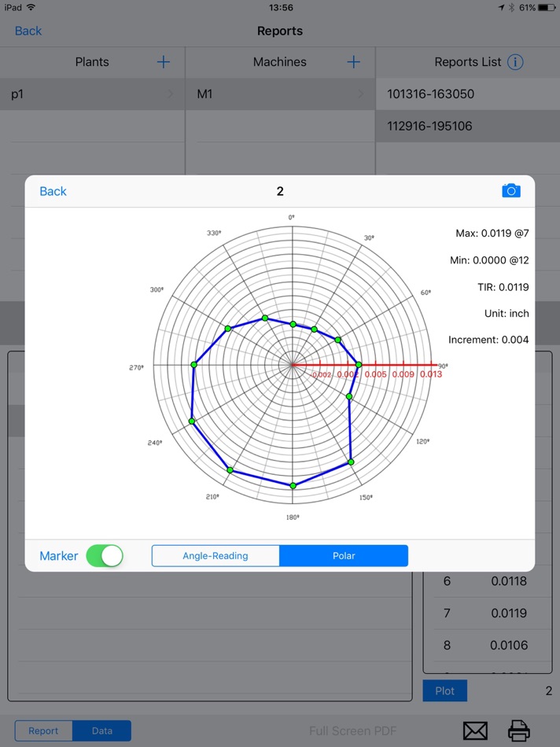
Task: Tap the green marker on the 270° axis
Action: (193, 365)
